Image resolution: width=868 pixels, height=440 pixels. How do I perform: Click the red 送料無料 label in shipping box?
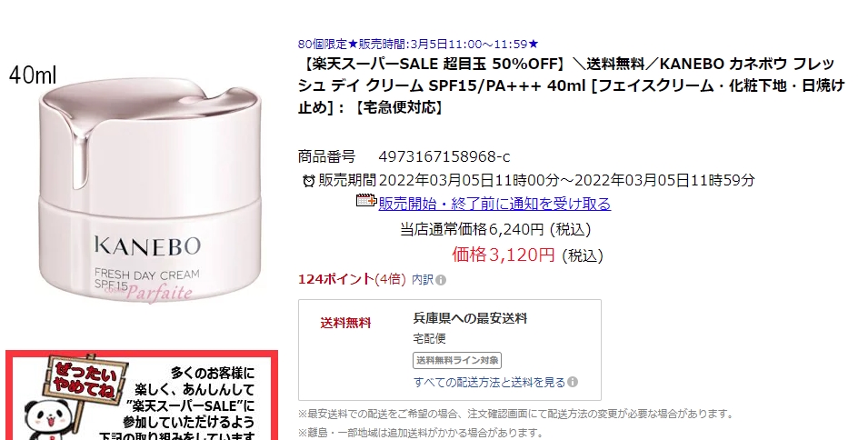pyautogui.click(x=345, y=323)
